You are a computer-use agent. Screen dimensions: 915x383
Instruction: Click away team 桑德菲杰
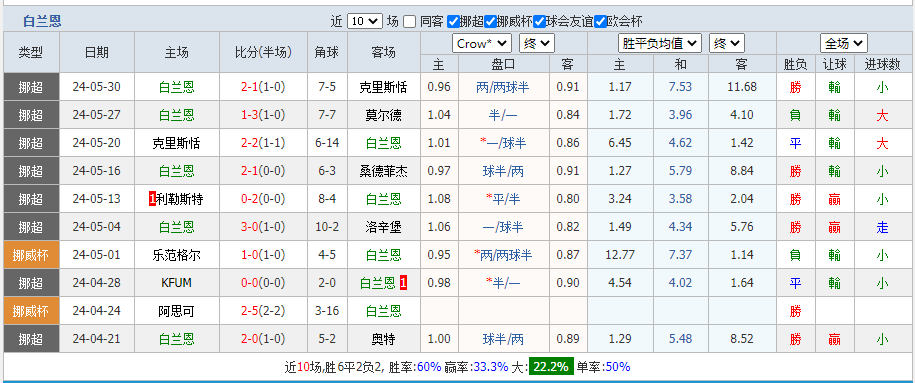click(x=383, y=171)
